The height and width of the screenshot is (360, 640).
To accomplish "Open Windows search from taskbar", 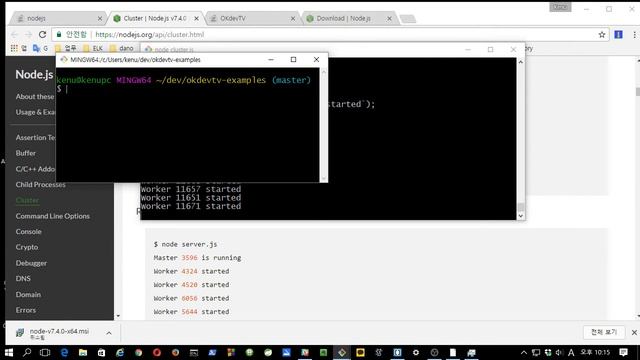I will (27, 352).
